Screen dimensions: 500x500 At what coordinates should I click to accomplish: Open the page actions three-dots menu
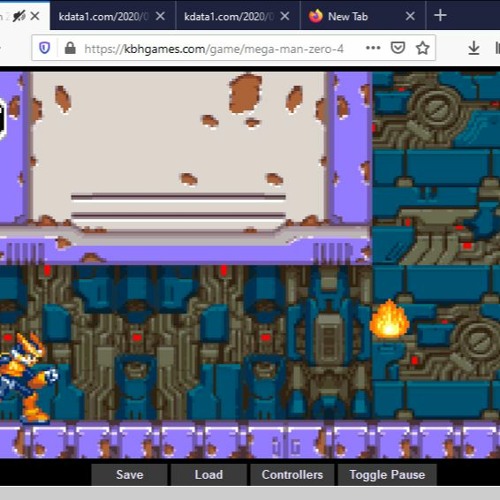(x=373, y=48)
